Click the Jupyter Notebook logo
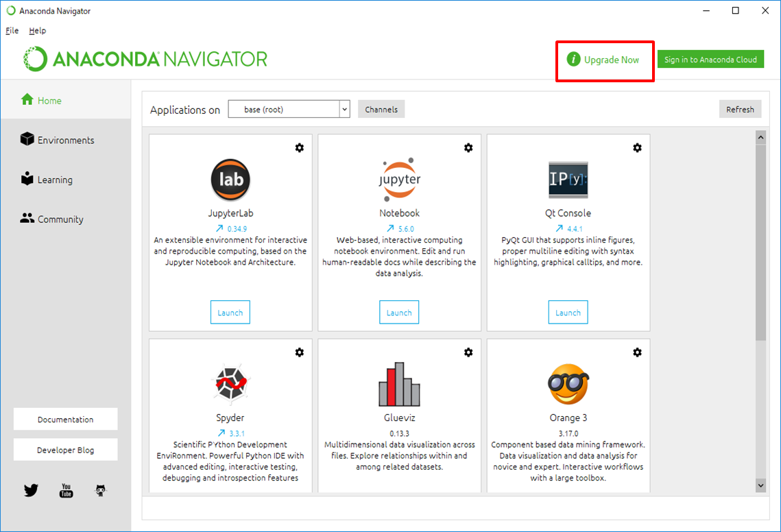 (400, 178)
